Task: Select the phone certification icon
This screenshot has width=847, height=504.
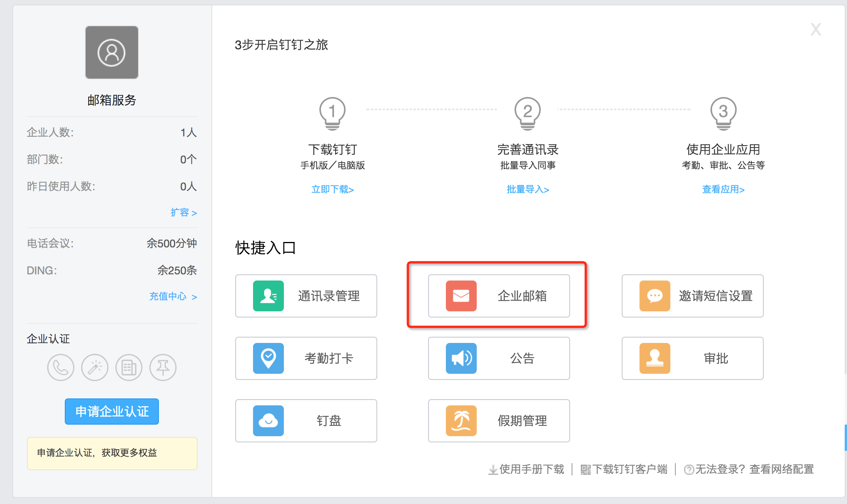Action: pos(61,368)
